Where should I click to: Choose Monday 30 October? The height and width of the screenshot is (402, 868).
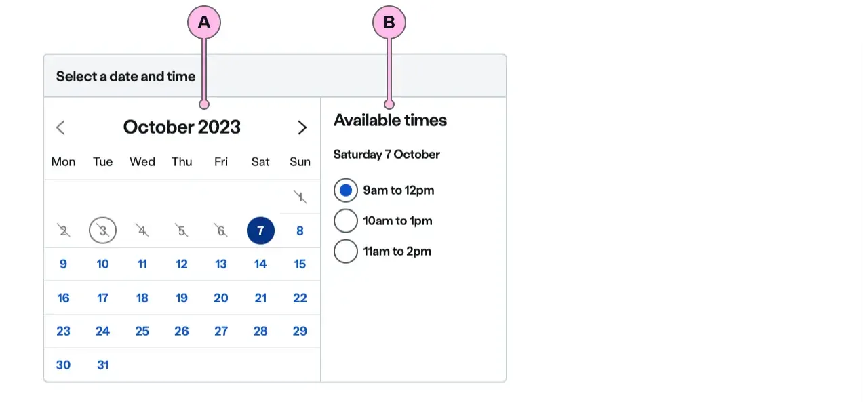(63, 365)
